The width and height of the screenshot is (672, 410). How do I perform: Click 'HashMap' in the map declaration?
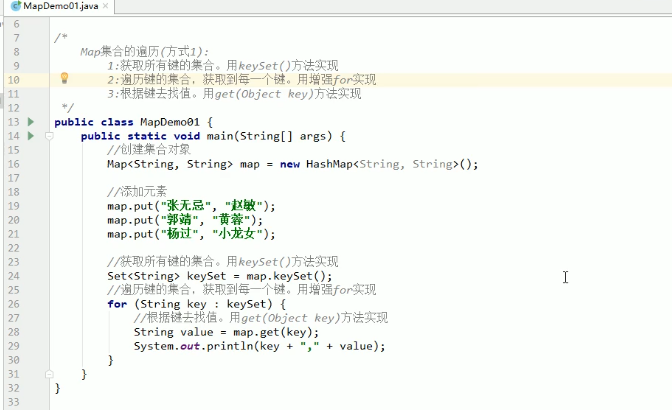pos(329,164)
